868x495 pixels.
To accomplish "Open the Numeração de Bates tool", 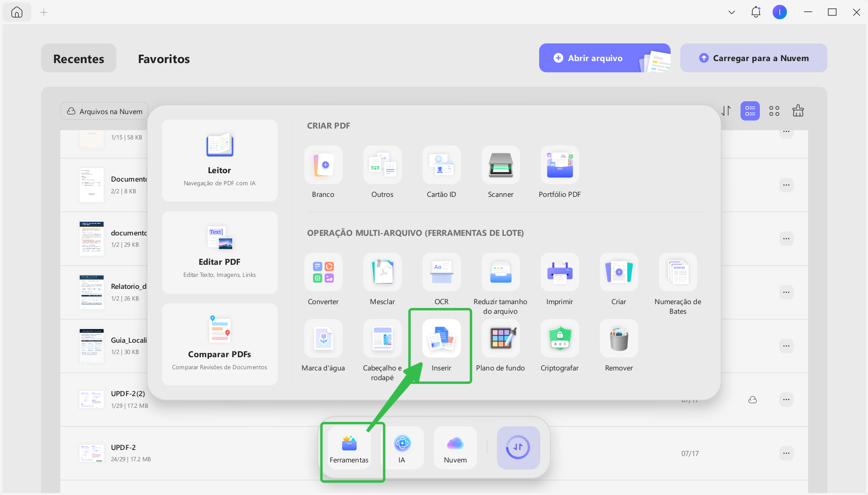I will point(678,272).
